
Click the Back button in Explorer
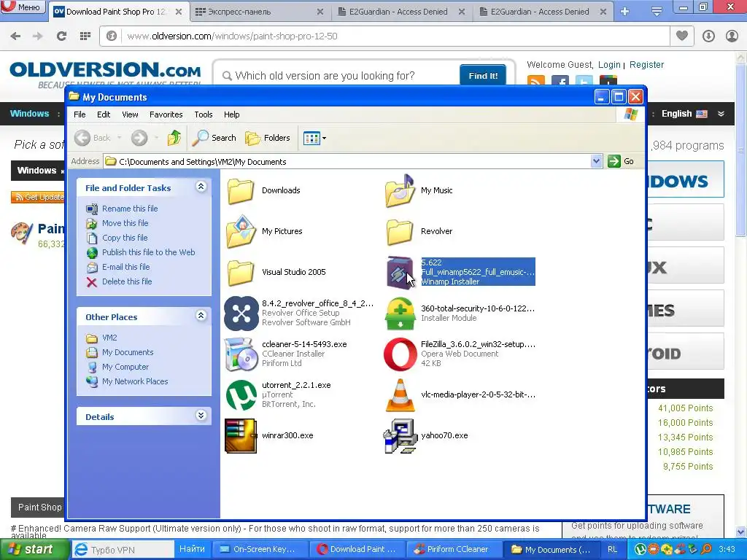[93, 138]
